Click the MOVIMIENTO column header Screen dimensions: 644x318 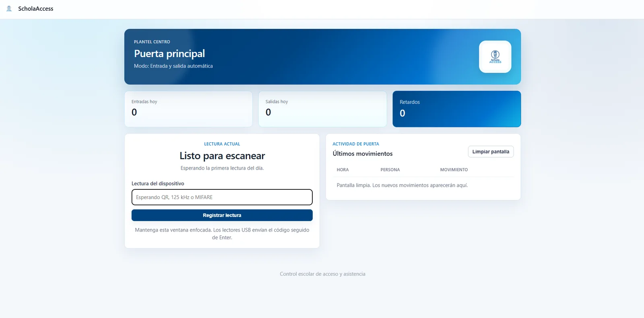tap(454, 170)
